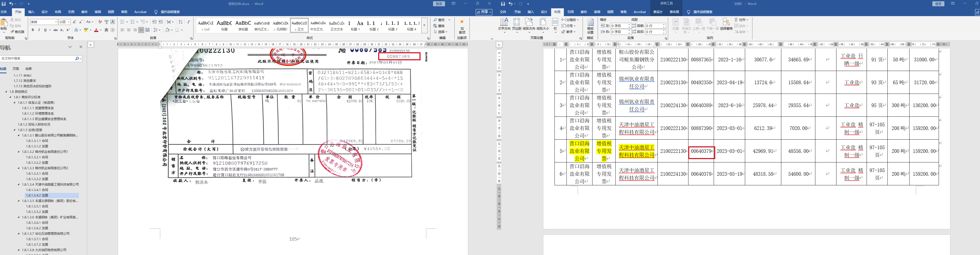
Task: Open 审阅 tab in left Word window
Action: (x=98, y=12)
